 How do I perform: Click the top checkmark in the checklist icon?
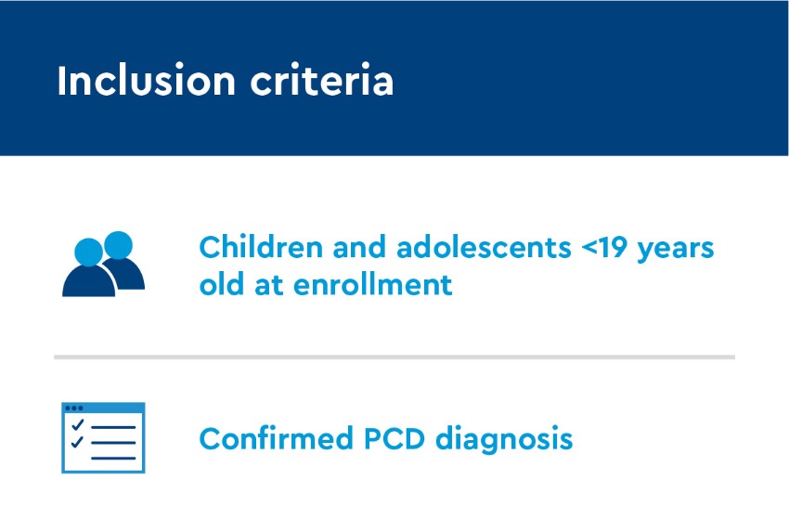coord(77,426)
